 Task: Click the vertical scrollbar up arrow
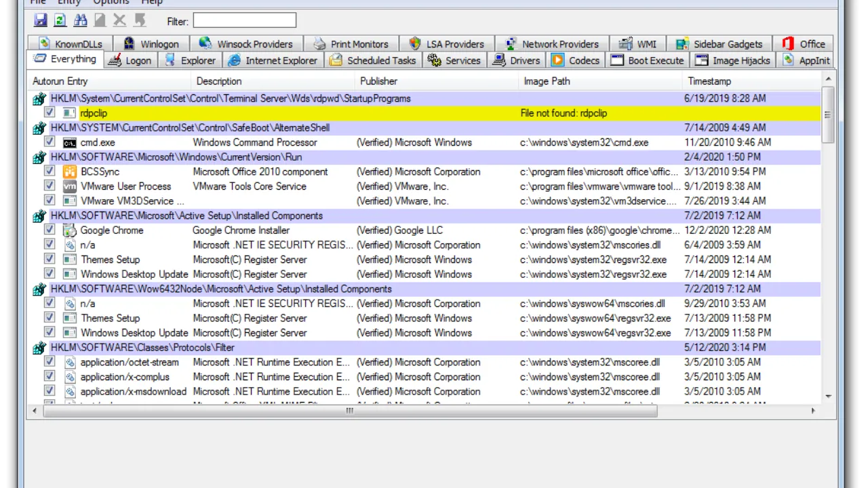(x=828, y=80)
